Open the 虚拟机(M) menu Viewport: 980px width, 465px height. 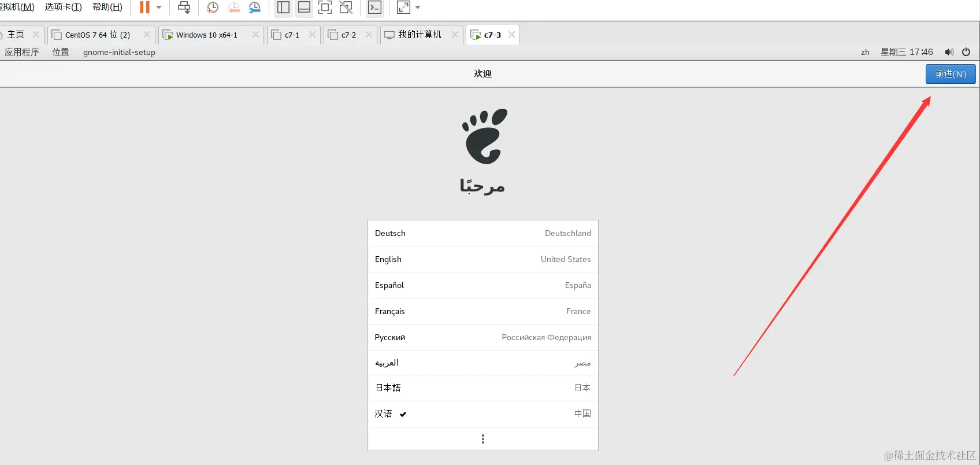pyautogui.click(x=17, y=7)
